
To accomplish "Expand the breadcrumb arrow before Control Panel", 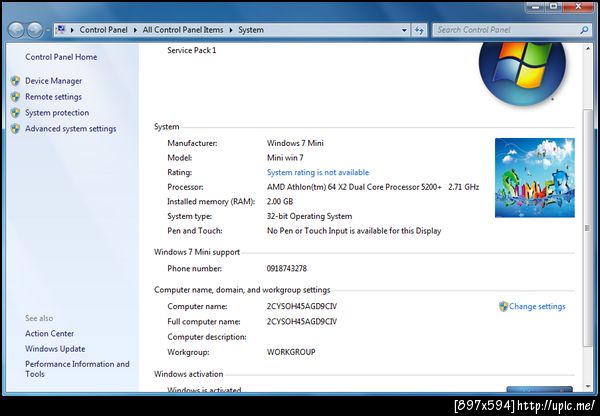I will click(x=72, y=30).
